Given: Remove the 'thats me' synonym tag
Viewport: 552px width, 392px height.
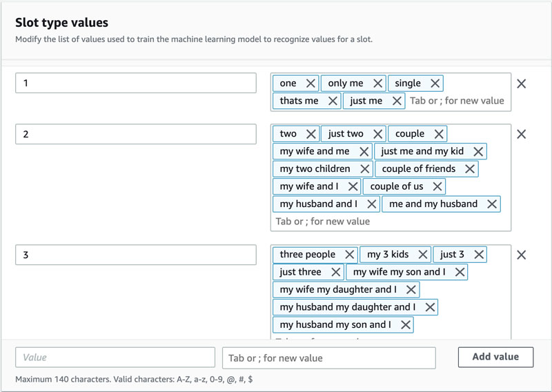Looking at the screenshot, I should (333, 101).
